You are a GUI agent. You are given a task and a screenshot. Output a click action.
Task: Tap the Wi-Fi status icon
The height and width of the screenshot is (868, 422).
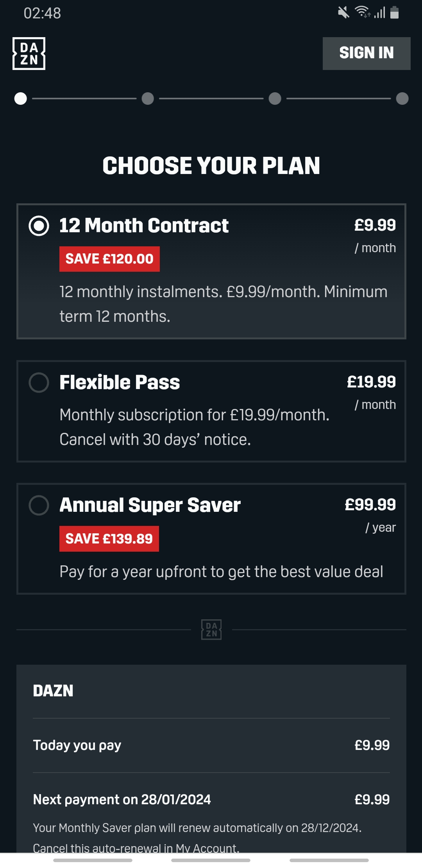(362, 12)
